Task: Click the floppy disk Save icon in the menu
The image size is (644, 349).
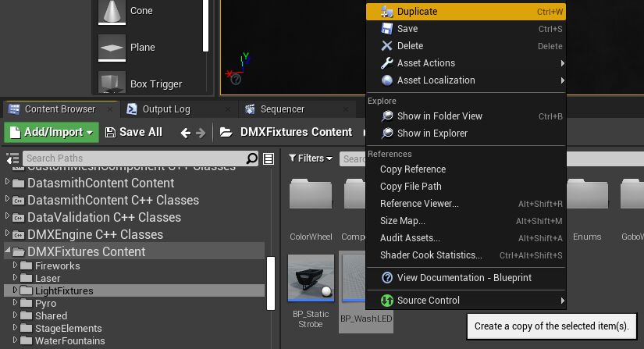Action: point(387,29)
